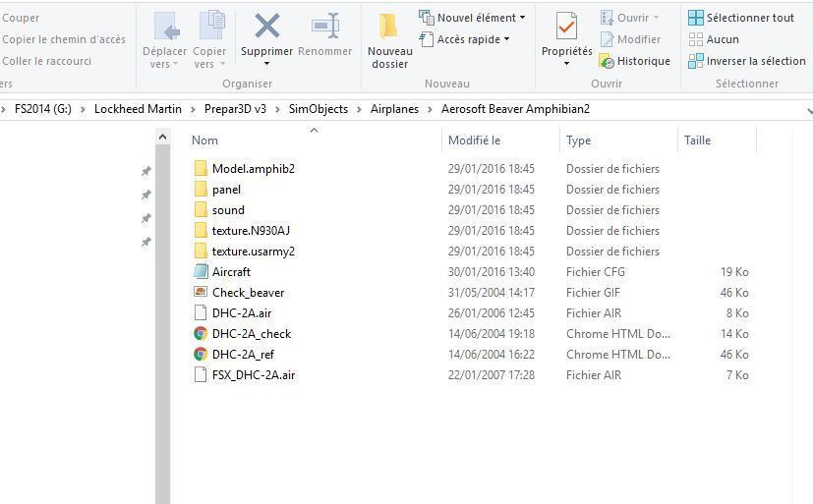
Task: Open the Propriétés dropdown arrow
Action: (x=566, y=64)
